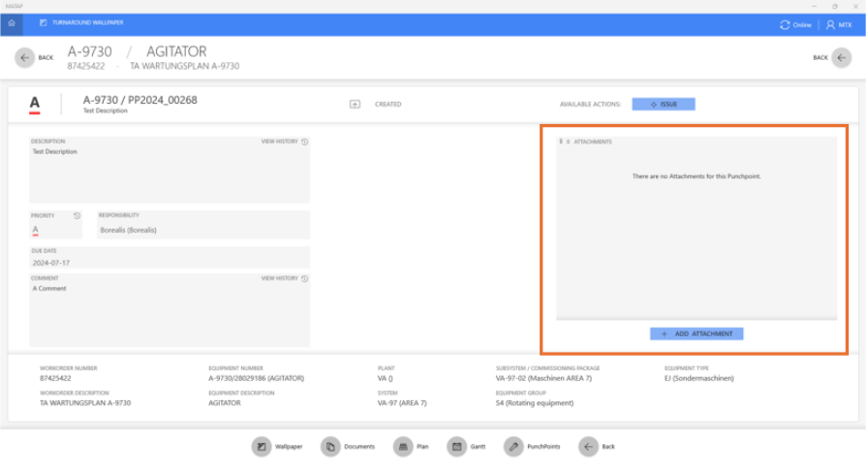868x473 pixels.
Task: Click the bottom bar Back arrow
Action: [588, 447]
